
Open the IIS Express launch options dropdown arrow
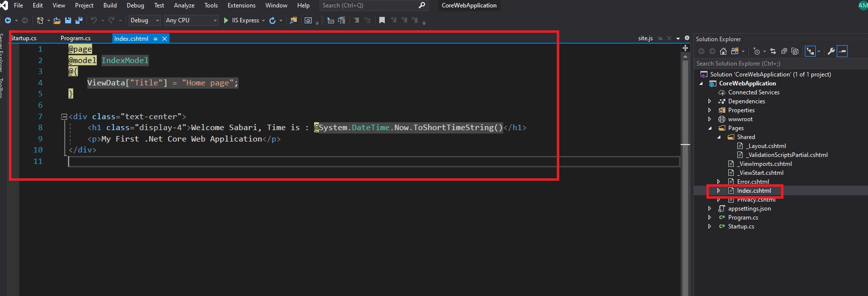pos(263,20)
